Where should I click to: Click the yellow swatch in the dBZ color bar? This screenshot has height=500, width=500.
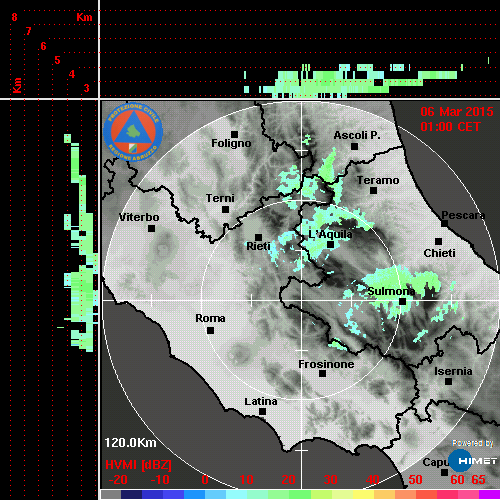coord(363,494)
